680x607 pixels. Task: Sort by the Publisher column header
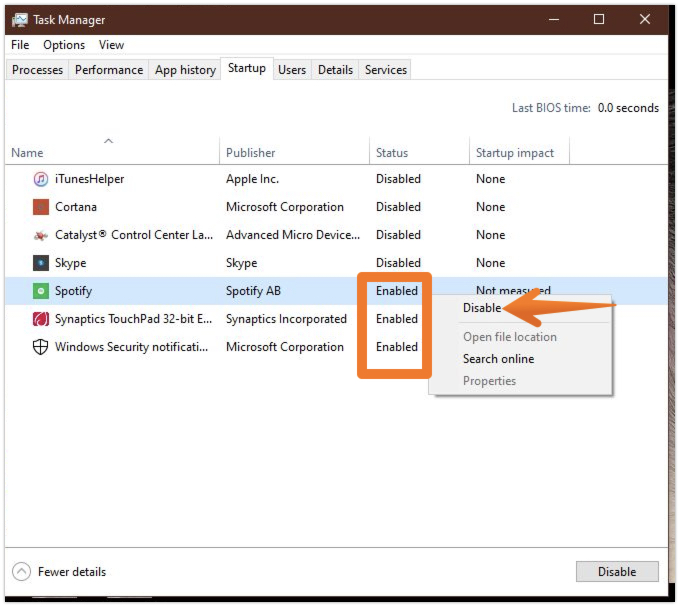(x=251, y=153)
